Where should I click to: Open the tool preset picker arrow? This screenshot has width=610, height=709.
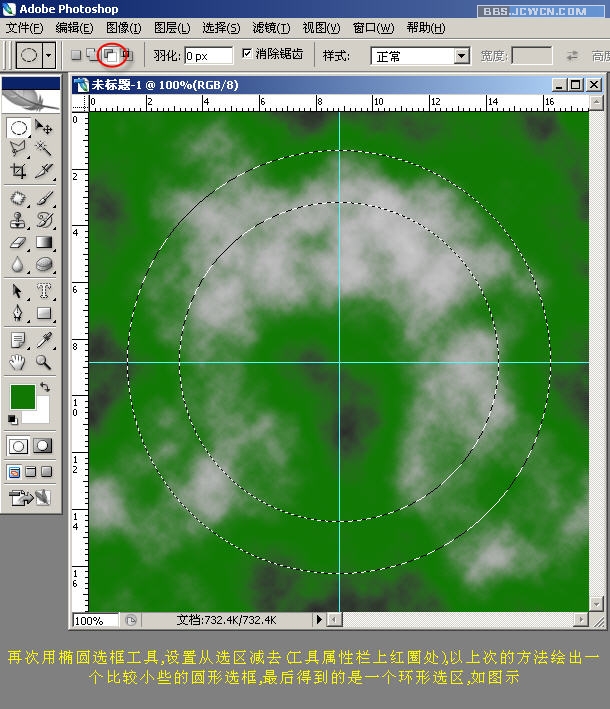tap(48, 56)
